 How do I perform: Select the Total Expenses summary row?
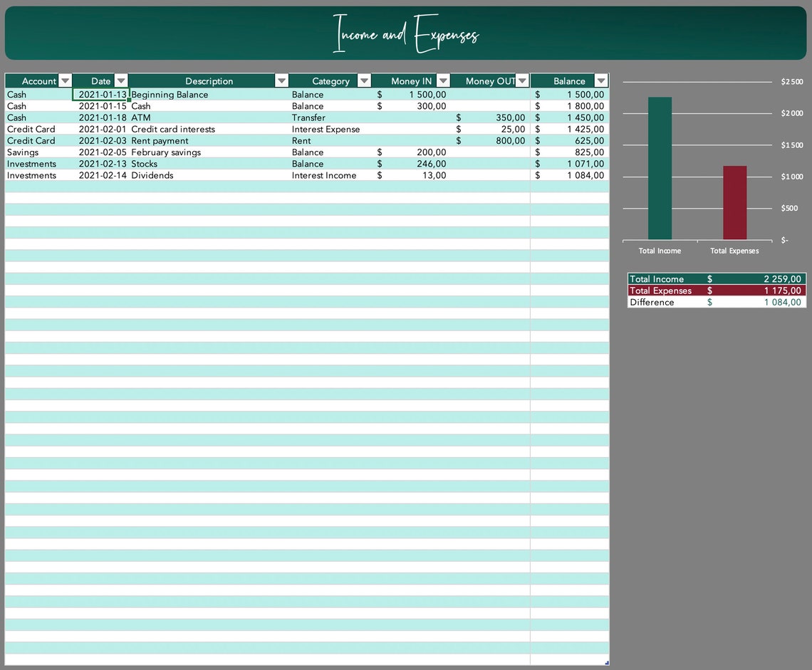(660, 290)
